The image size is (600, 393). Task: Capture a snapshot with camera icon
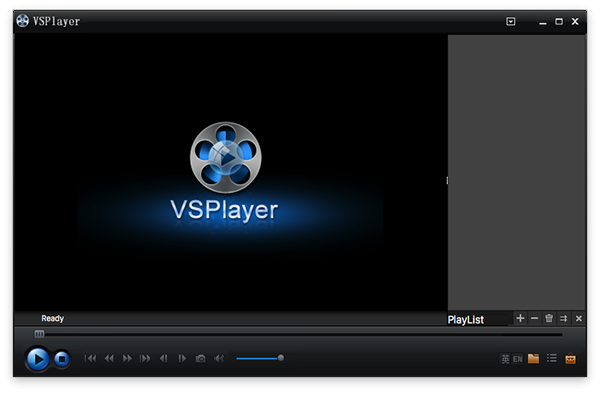point(201,359)
